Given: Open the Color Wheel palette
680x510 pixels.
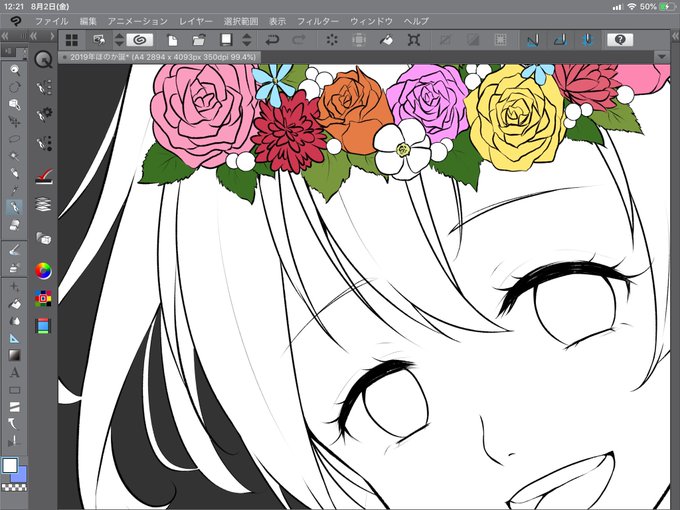Looking at the screenshot, I should pos(43,271).
